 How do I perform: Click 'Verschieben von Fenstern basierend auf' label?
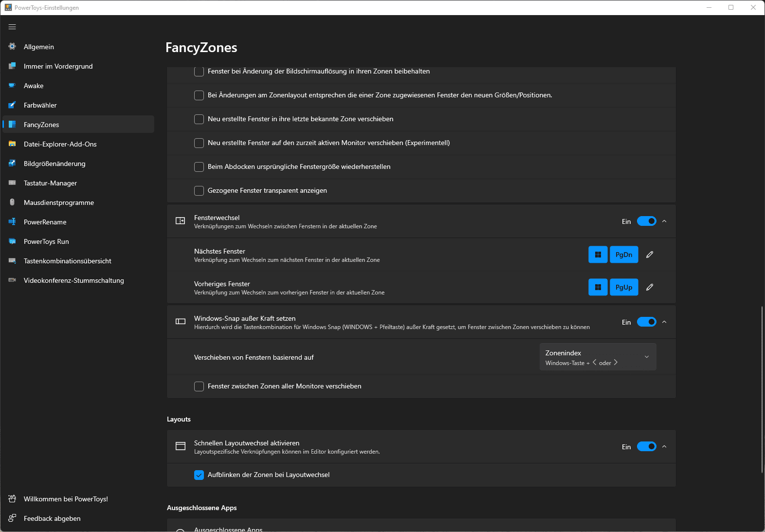tap(254, 357)
